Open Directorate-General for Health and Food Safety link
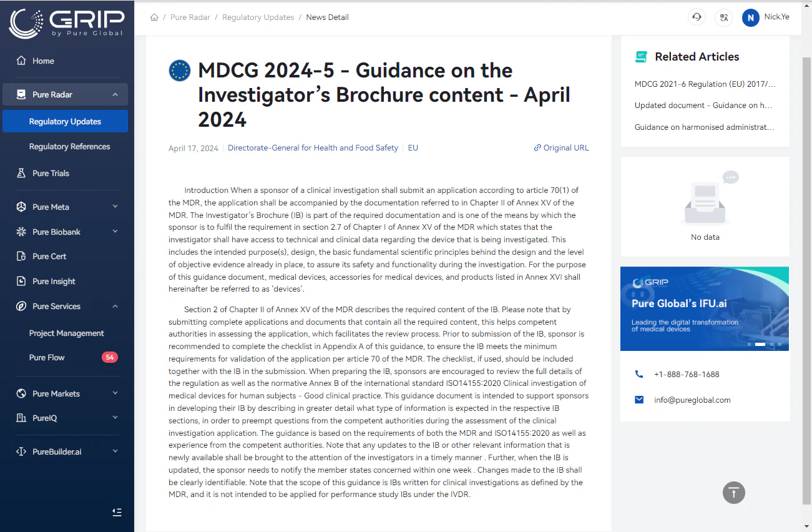Viewport: 812px width, 532px height. click(313, 148)
